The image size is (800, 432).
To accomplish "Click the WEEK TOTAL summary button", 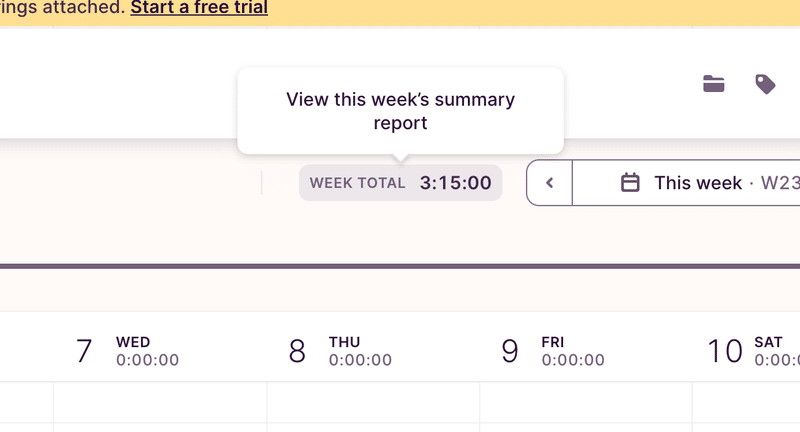I will tap(401, 183).
